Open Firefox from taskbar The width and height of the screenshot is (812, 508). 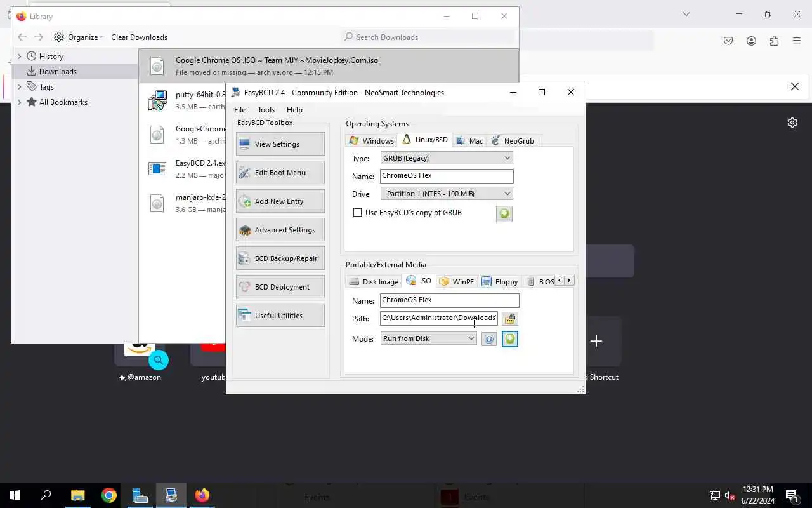tap(202, 495)
